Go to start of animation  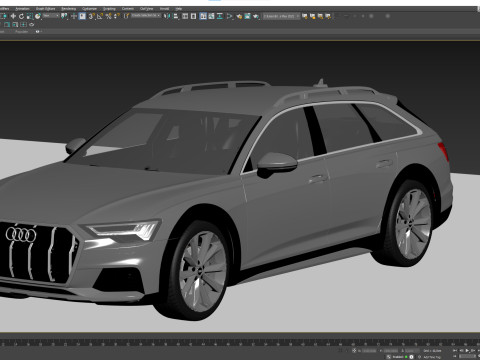coord(455,350)
